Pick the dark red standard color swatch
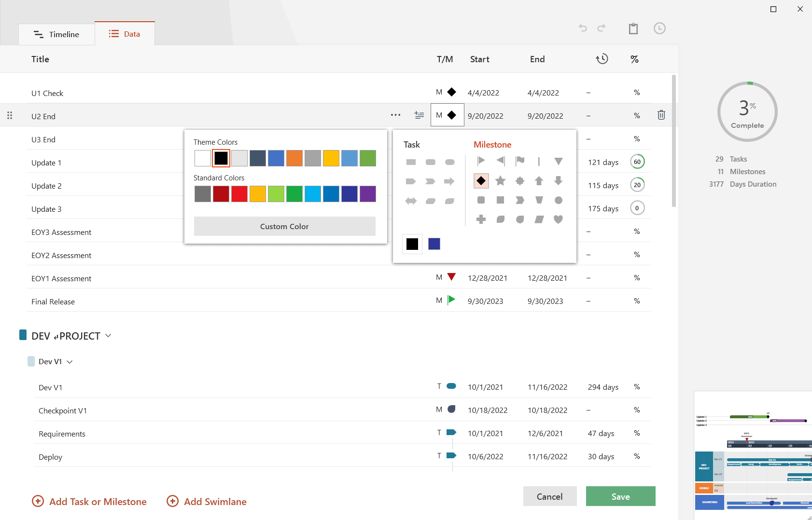 pyautogui.click(x=221, y=193)
